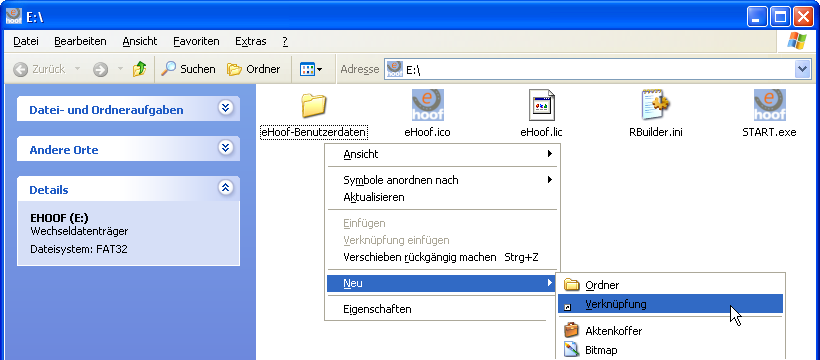Viewport: 820px width, 360px height.
Task: Open the Bearbeiten menu
Action: (80, 41)
